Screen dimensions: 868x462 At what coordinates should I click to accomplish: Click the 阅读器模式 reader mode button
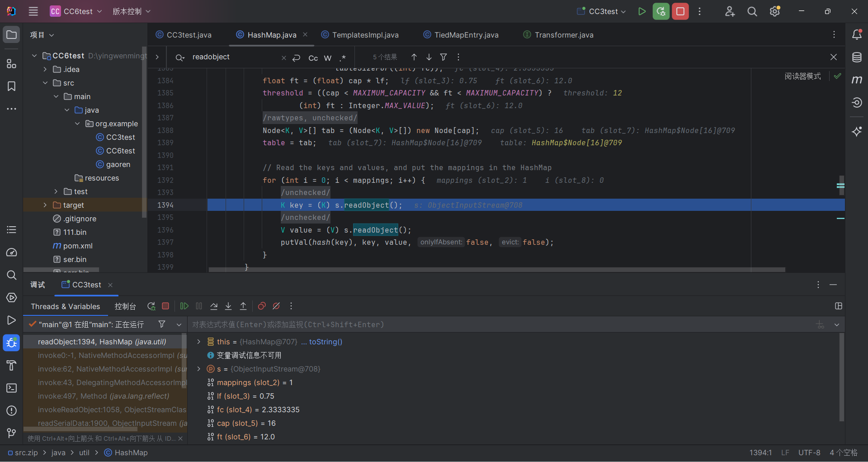pos(802,76)
